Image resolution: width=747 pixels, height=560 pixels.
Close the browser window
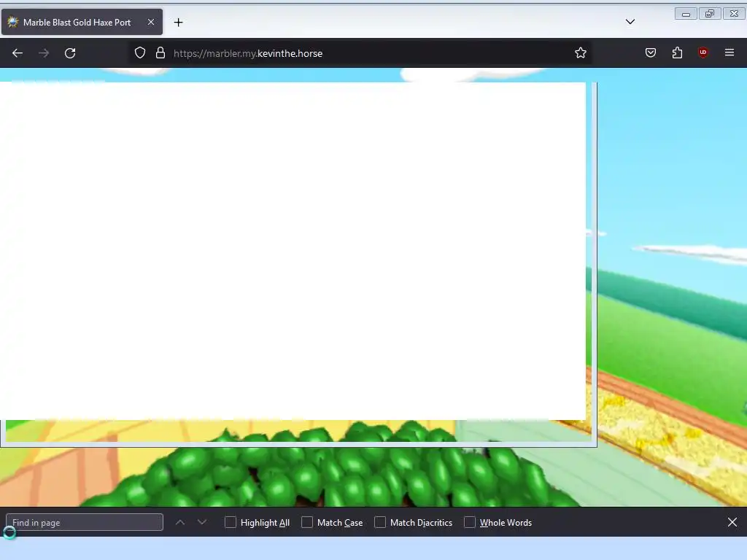pyautogui.click(x=734, y=14)
